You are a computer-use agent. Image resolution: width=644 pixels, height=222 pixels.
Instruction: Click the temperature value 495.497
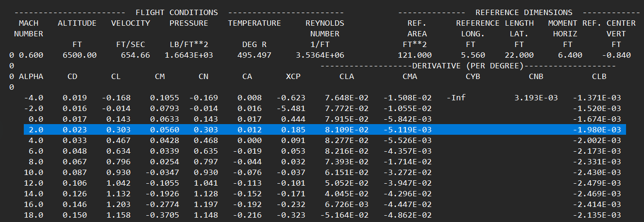pyautogui.click(x=254, y=55)
